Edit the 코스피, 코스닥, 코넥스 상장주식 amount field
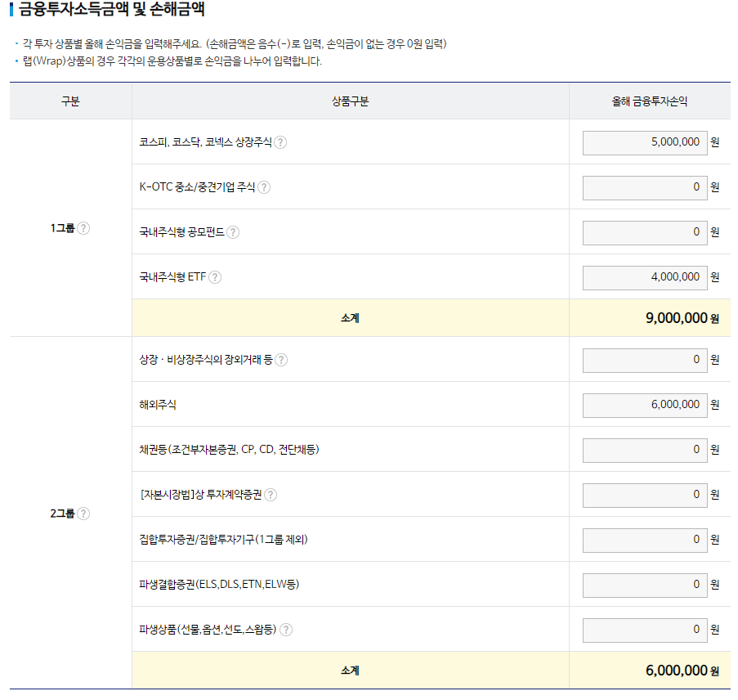The height and width of the screenshot is (700, 738). pyautogui.click(x=645, y=143)
